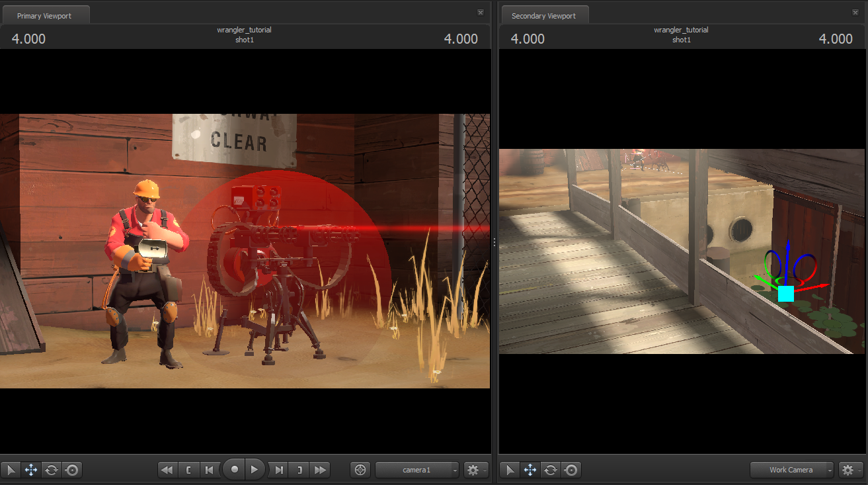This screenshot has height=485, width=868.
Task: Choose the Select tool in Primary Viewport
Action: 11,470
